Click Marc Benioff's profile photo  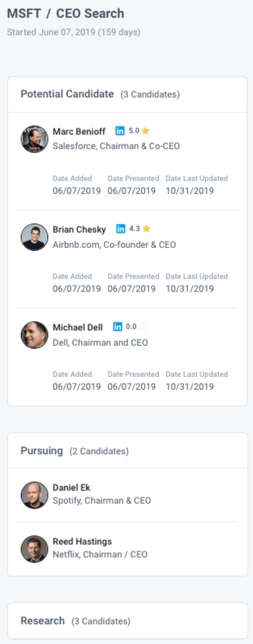(34, 139)
